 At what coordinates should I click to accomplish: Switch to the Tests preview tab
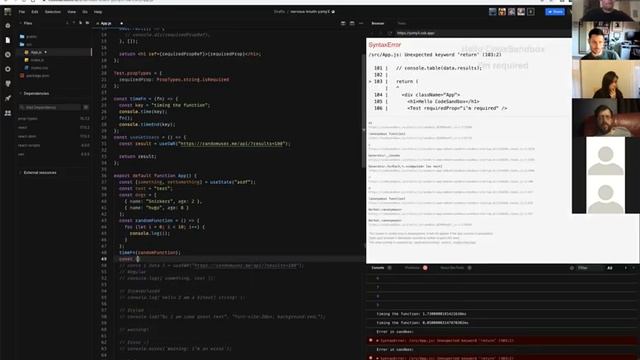point(402,24)
